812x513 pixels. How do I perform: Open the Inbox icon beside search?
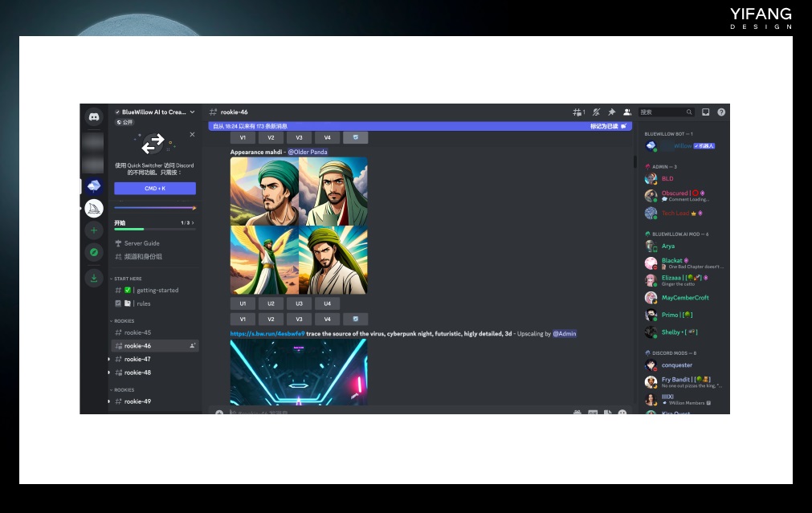point(705,112)
